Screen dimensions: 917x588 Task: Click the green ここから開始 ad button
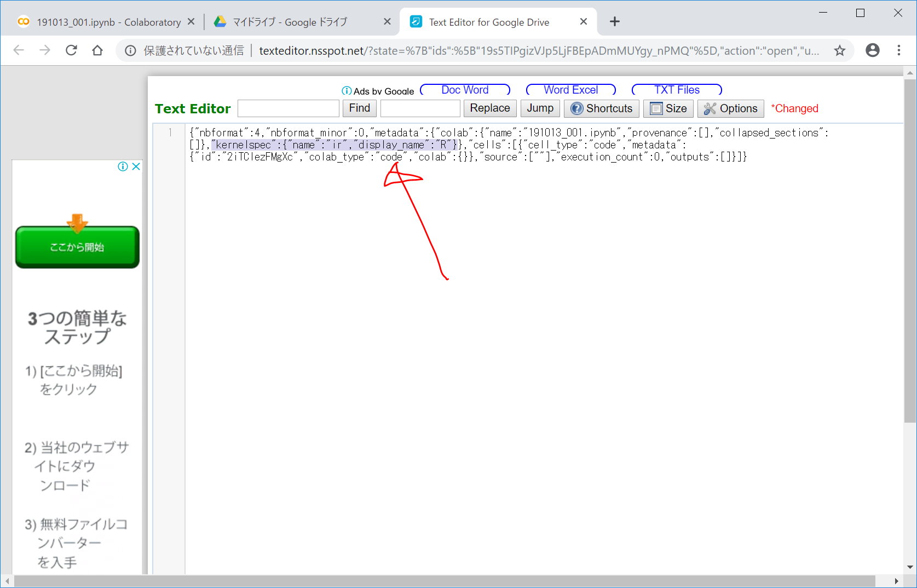77,247
